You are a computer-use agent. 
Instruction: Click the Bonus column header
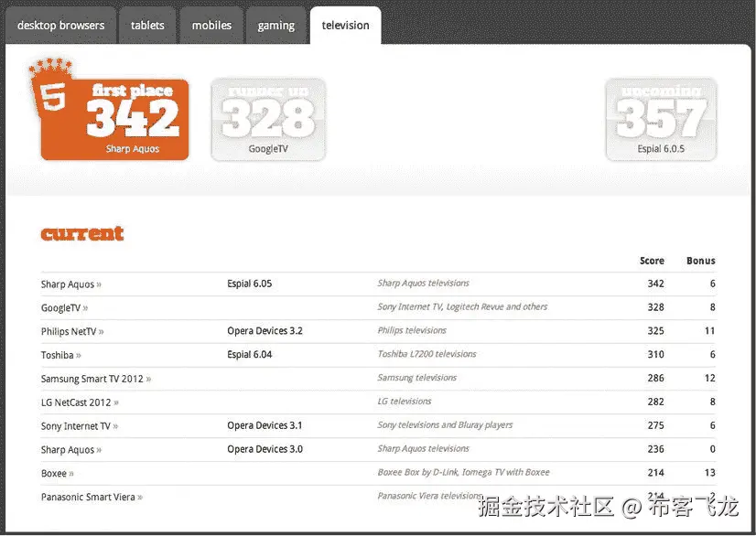[701, 261]
